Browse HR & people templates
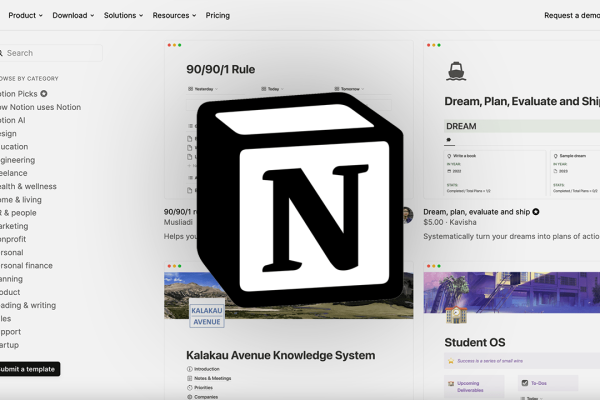600x400 pixels. (18, 213)
